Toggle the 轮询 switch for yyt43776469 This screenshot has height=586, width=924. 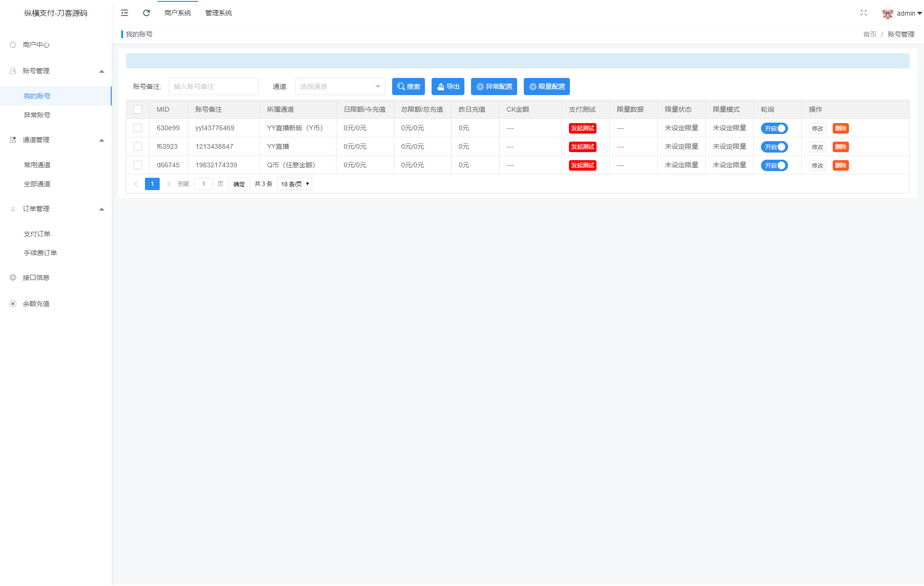774,128
